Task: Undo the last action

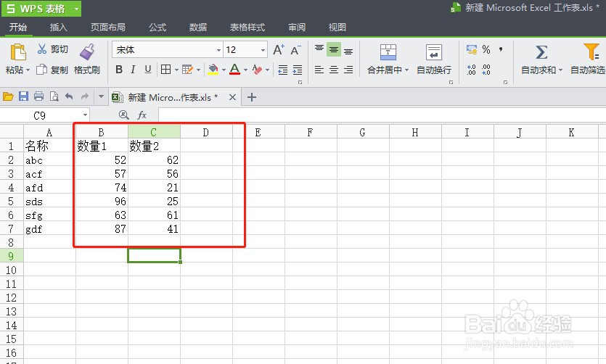Action: pyautogui.click(x=69, y=96)
